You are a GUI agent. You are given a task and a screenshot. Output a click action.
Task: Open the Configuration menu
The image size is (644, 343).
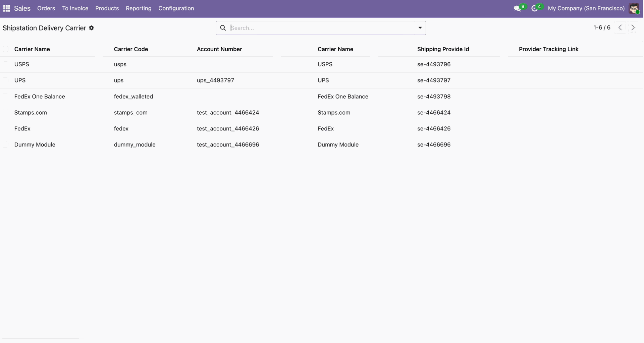pos(176,8)
